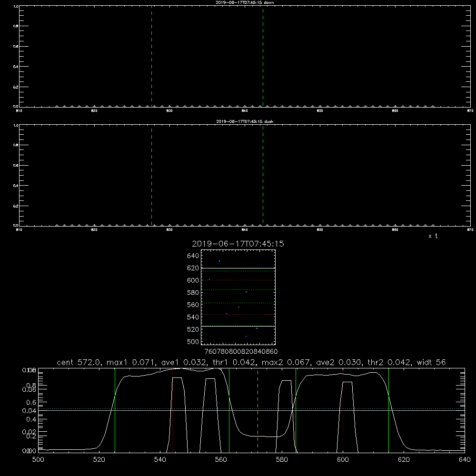476x476 pixels.
Task: Click x-axis label 520 on the bottom plot
Action: (99, 460)
